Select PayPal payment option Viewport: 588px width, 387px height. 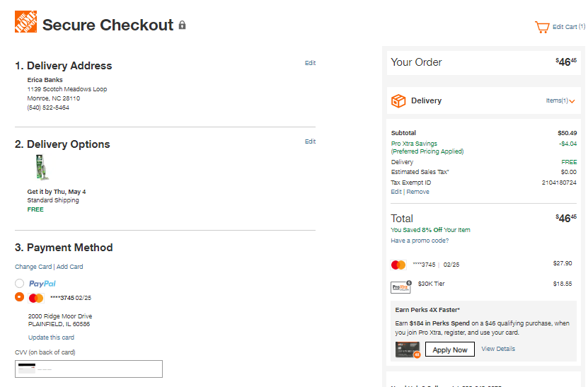pyautogui.click(x=20, y=283)
